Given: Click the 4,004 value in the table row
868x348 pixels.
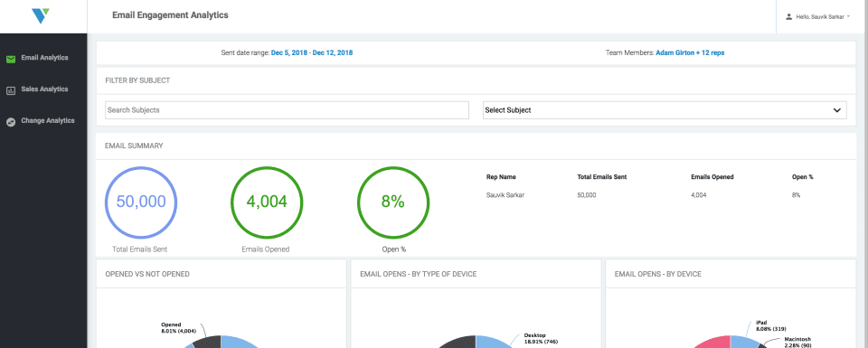Looking at the screenshot, I should 699,196.
